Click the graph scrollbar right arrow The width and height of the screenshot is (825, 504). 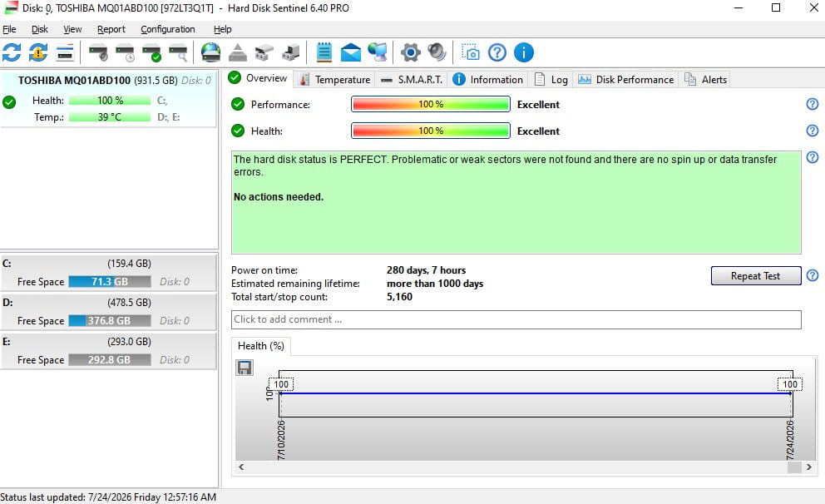808,467
